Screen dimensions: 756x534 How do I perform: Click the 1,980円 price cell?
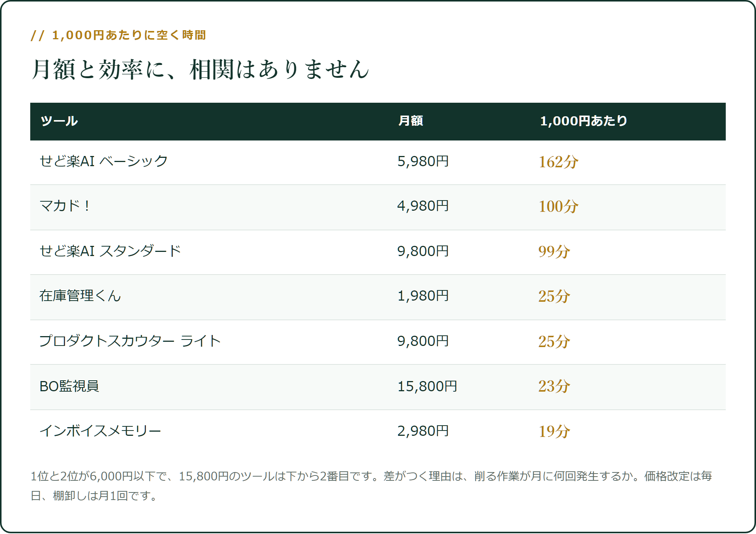click(423, 296)
